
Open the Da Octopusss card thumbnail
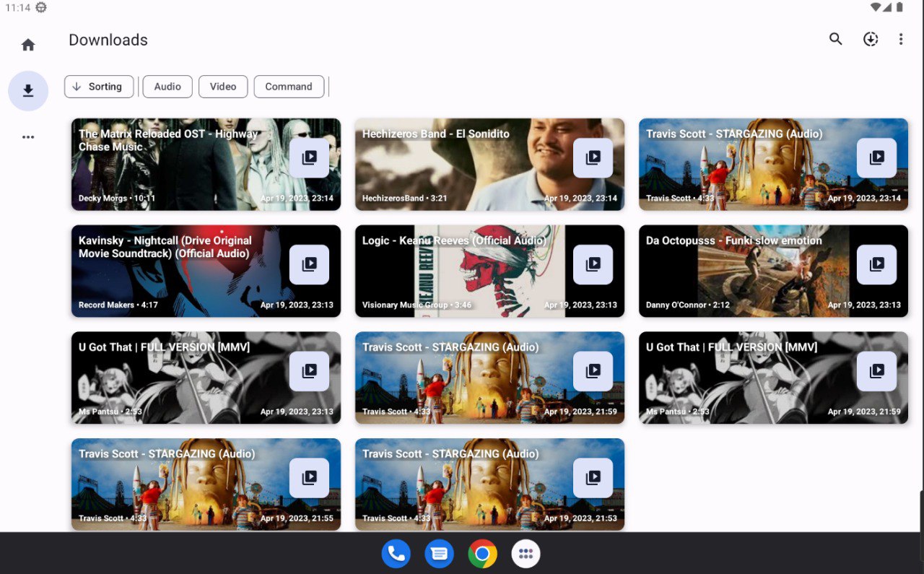pyautogui.click(x=773, y=271)
